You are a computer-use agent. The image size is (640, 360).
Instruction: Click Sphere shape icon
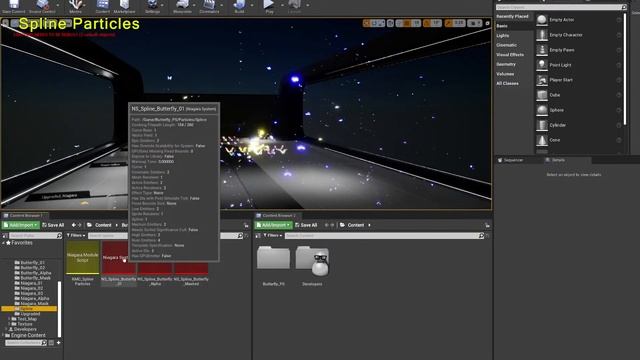tap(542, 110)
